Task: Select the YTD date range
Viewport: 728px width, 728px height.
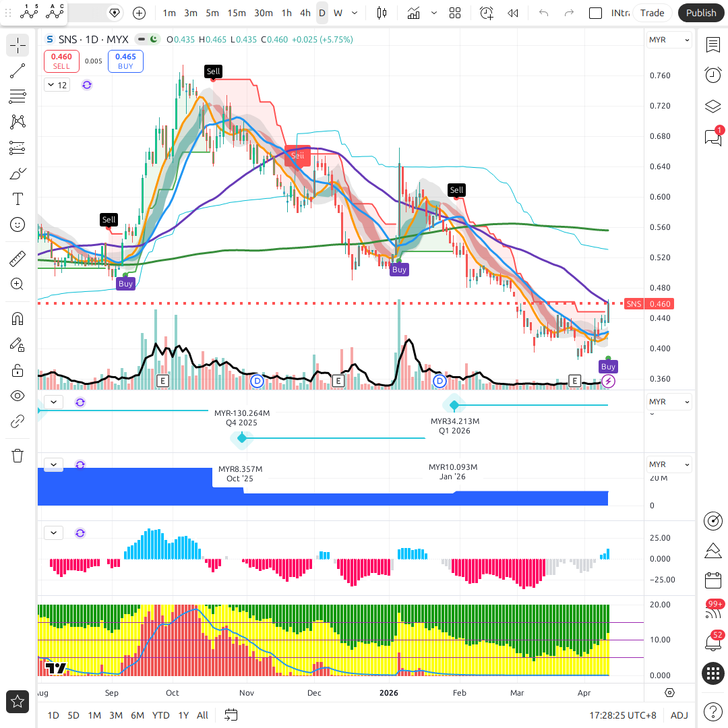Action: pos(160,715)
